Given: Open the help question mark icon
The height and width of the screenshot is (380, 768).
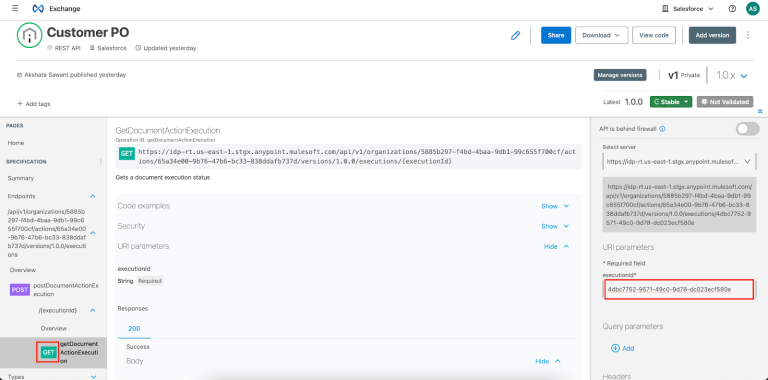Looking at the screenshot, I should [732, 9].
